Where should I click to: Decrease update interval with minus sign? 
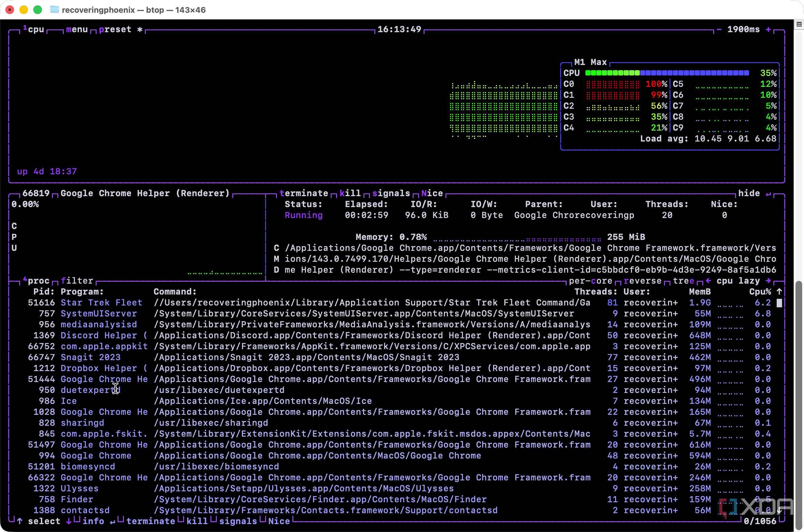[719, 29]
